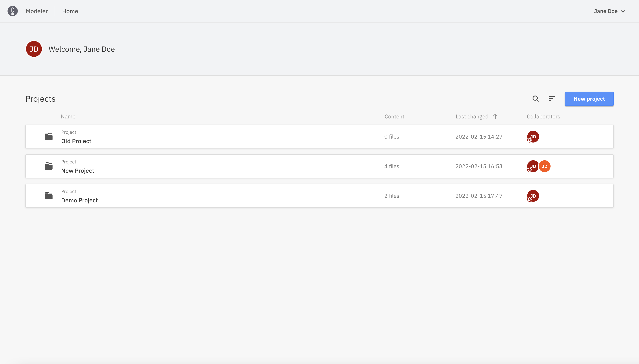The image size is (639, 364).
Task: Click the Demo Project folder icon
Action: point(49,196)
